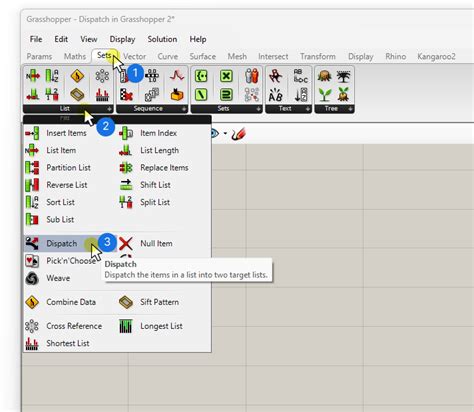Click the down-arrow Sort Text icon in Text panel
474x412 pixels.
[301, 95]
